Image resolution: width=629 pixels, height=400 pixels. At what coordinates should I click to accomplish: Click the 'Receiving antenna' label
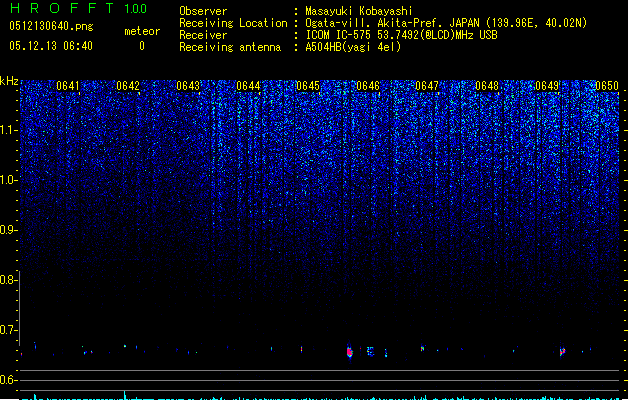pyautogui.click(x=230, y=47)
